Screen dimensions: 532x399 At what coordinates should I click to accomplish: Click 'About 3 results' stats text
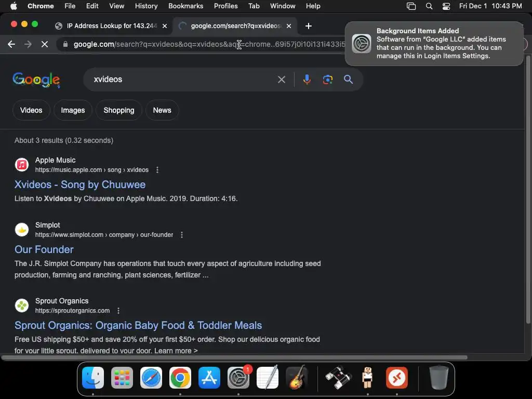point(64,140)
